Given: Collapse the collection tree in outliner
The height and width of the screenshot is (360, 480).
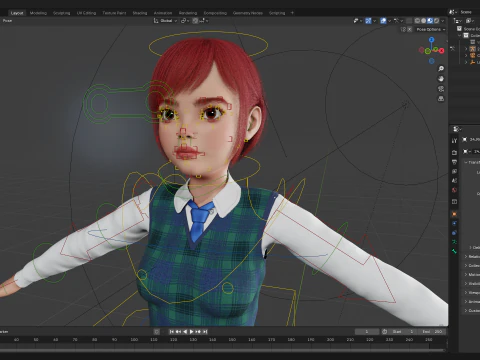Looking at the screenshot, I should point(460,35).
